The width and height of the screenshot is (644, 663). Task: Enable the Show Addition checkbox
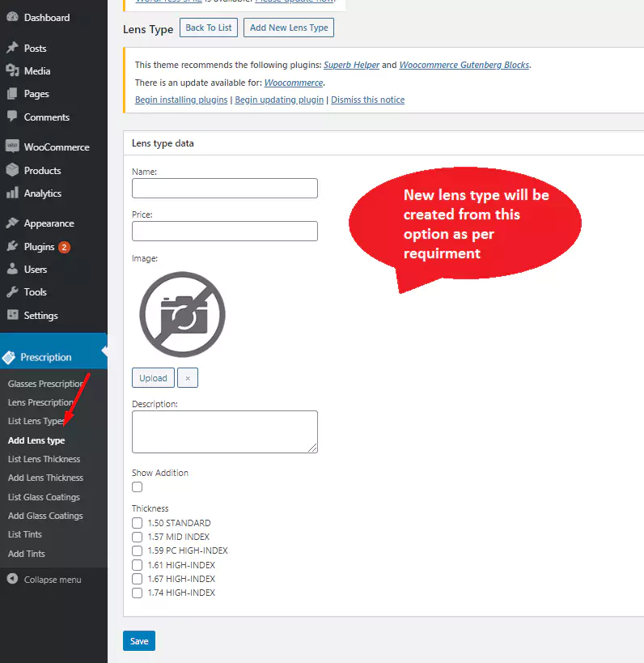click(137, 487)
